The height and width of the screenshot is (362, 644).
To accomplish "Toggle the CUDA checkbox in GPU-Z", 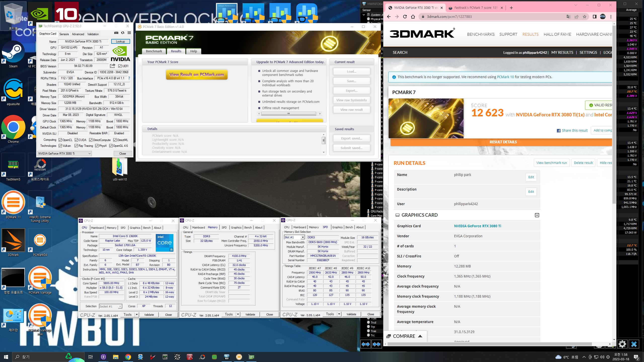I will pyautogui.click(x=76, y=140).
